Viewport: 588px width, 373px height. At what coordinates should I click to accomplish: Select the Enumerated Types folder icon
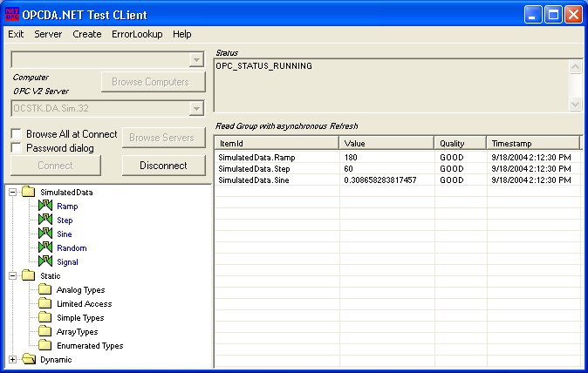tap(45, 346)
